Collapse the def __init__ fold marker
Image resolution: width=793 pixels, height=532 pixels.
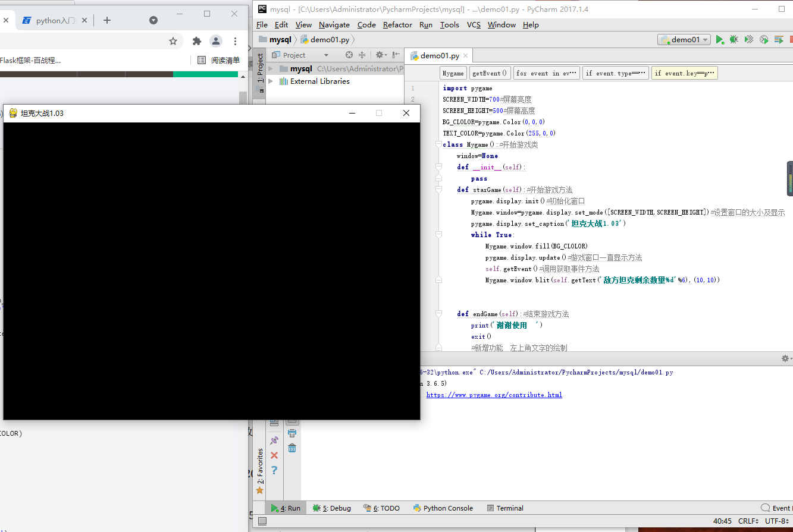(438, 167)
